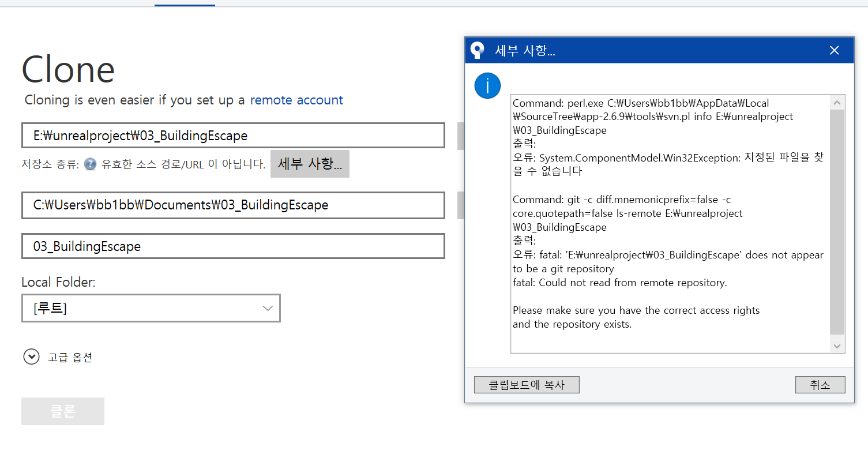Click the 'Command: git -c diff.mnemonicprefix=false' line
The width and height of the screenshot is (868, 469).
(x=622, y=200)
